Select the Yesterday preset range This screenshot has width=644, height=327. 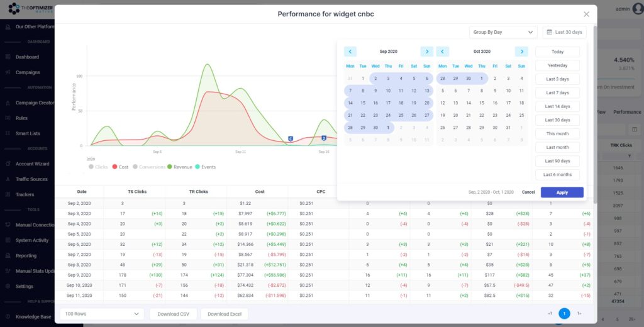[x=557, y=65]
